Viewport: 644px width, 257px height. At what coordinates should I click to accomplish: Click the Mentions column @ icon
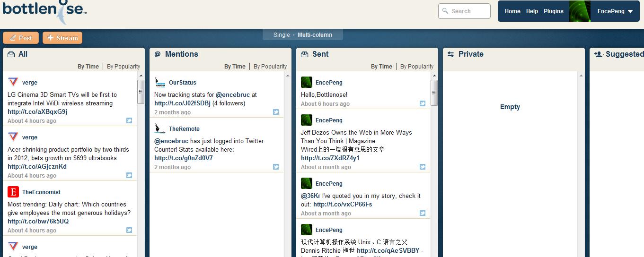tap(158, 54)
